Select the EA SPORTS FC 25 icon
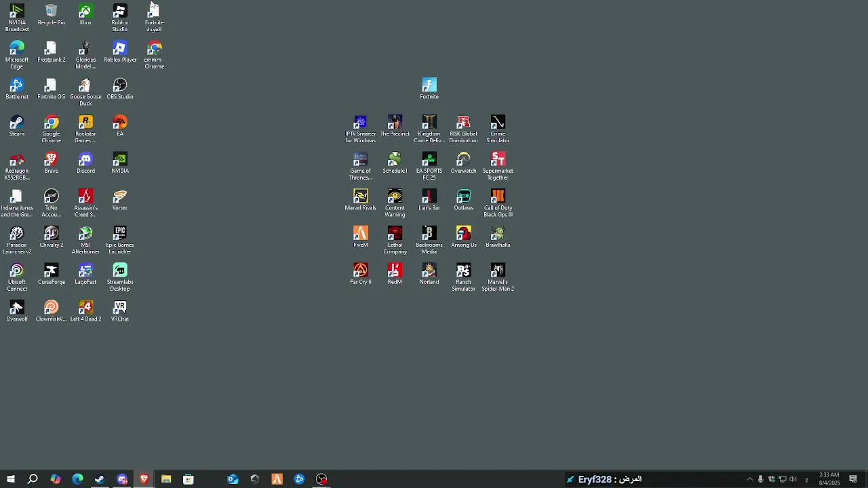This screenshot has width=868, height=488. tap(429, 166)
